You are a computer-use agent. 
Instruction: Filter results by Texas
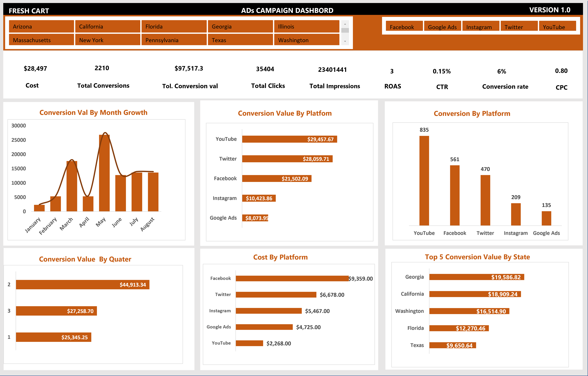[x=240, y=40]
